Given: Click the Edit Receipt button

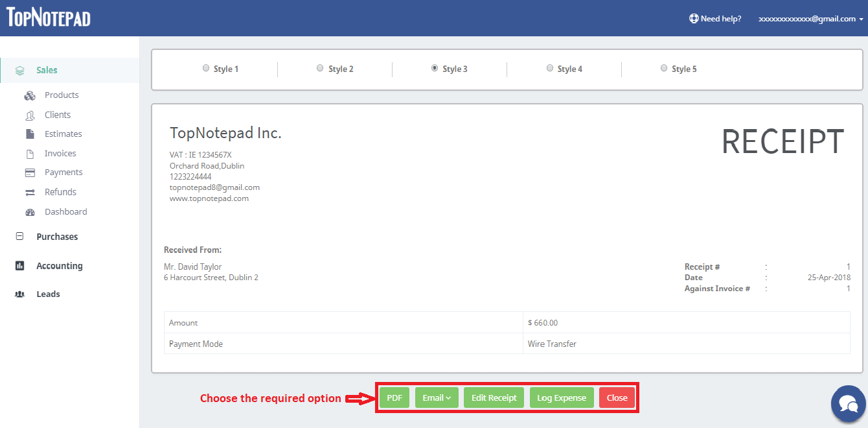Looking at the screenshot, I should (494, 398).
